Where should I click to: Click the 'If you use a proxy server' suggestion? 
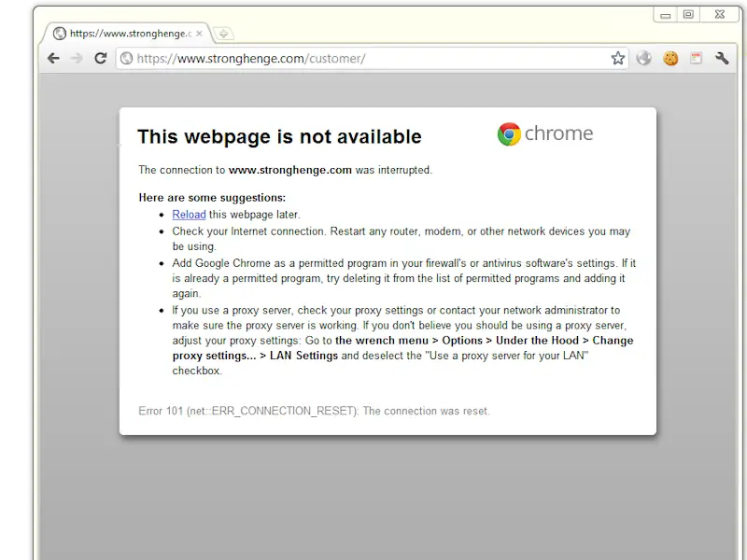[403, 341]
